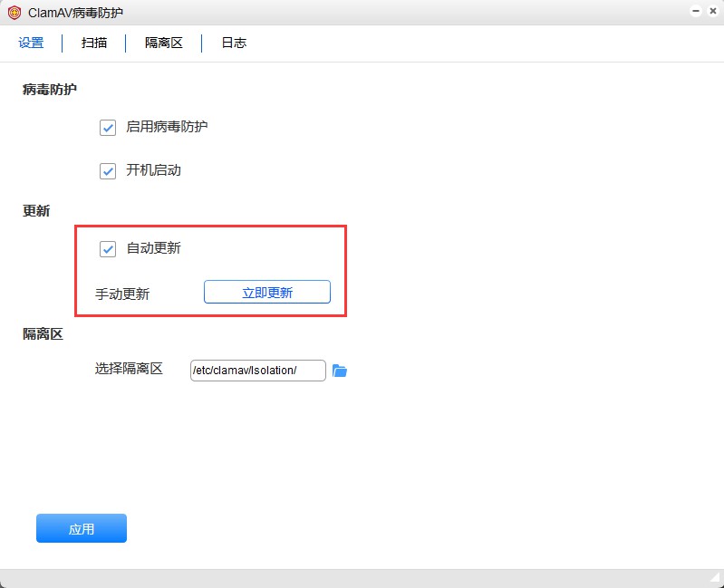Screen dimensions: 724x588
Task: Open the 扫描 tab
Action: (94, 43)
